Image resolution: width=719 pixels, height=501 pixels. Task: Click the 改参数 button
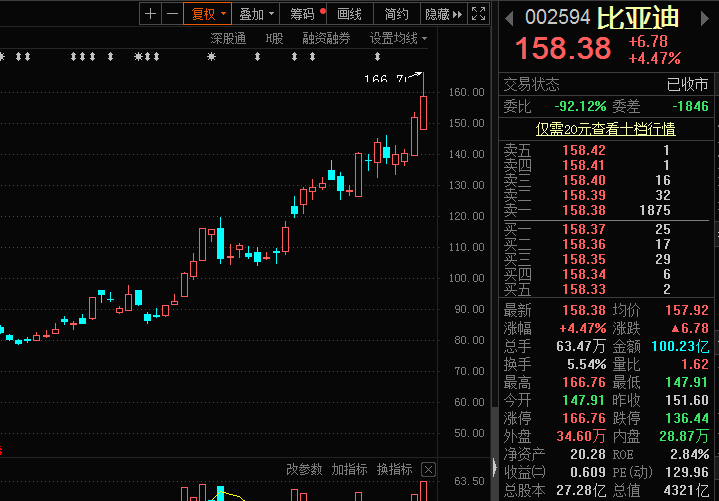click(x=304, y=469)
